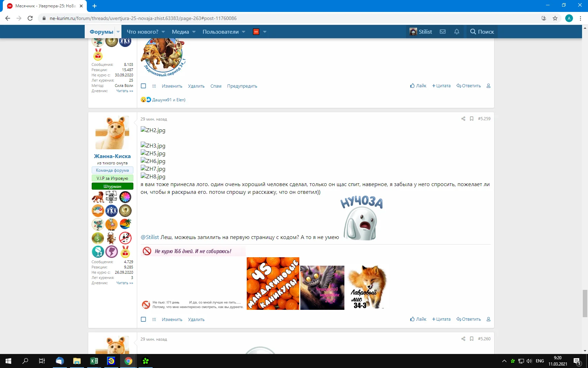
Task: Expand the Что нового? dropdown arrow
Action: [x=163, y=32]
